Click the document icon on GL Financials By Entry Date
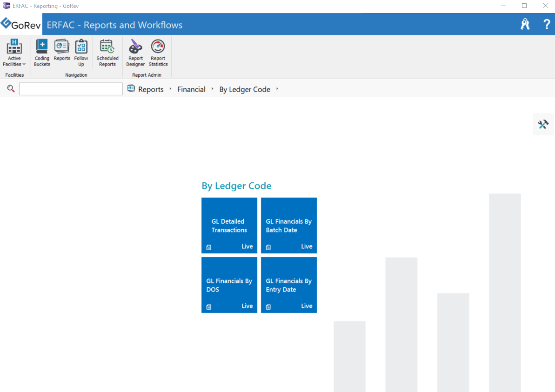 (x=268, y=307)
